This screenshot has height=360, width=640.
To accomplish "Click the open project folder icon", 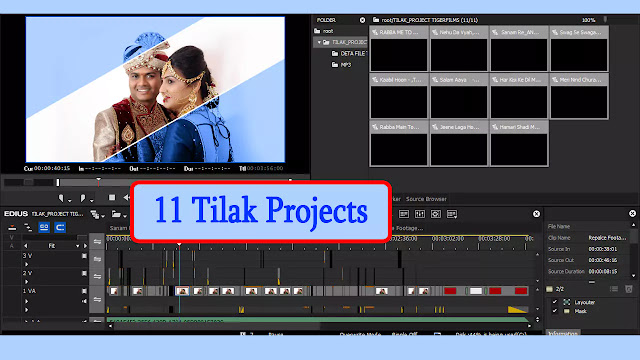I will 116,214.
